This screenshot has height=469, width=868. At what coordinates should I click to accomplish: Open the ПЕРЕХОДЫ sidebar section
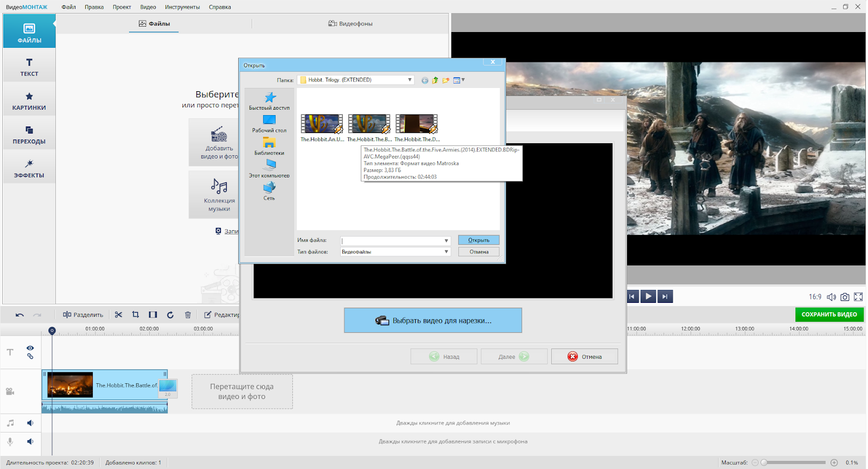(29, 134)
